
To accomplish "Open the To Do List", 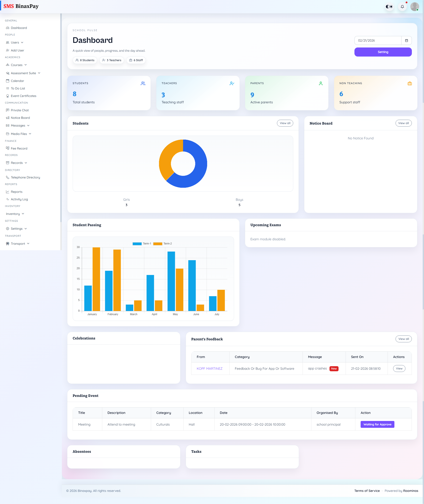I will pyautogui.click(x=18, y=88).
